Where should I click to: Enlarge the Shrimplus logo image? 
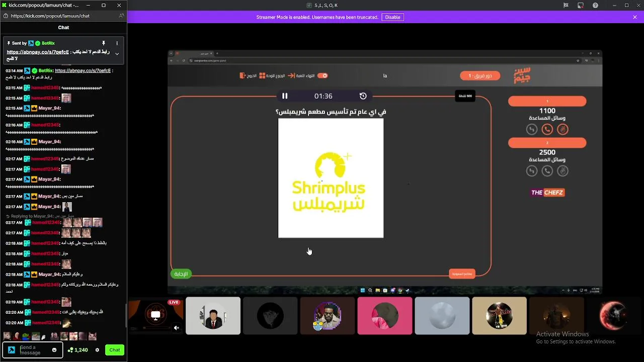(x=331, y=178)
